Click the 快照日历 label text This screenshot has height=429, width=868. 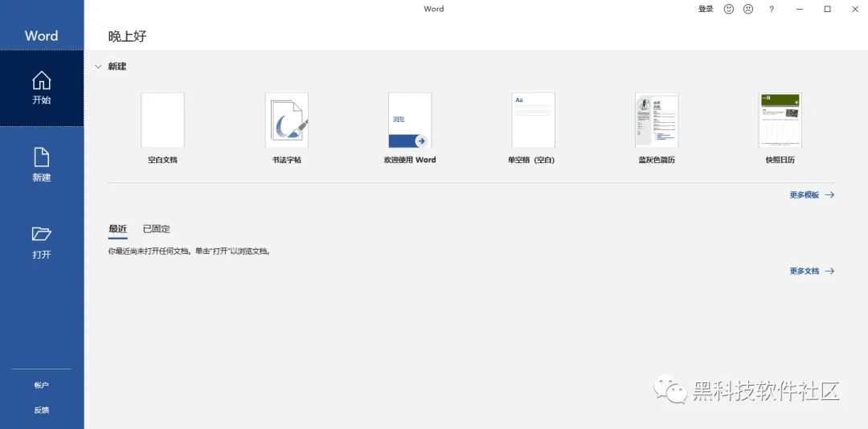[x=780, y=160]
